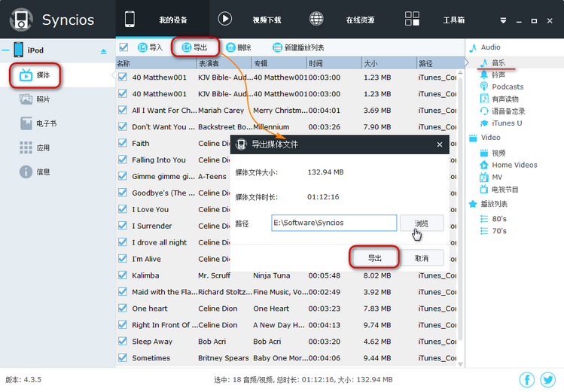This screenshot has height=392, width=564.
Task: Open the Twitter link icon
Action: [547, 379]
